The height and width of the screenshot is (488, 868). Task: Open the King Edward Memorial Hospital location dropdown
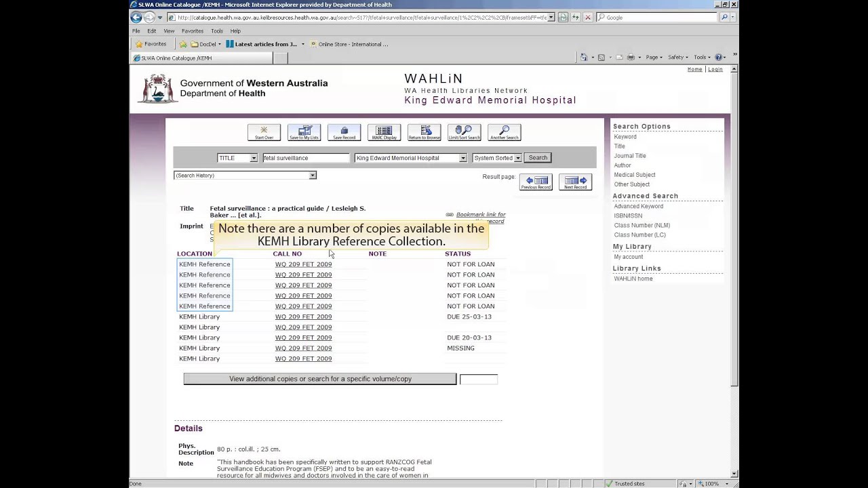tap(411, 158)
